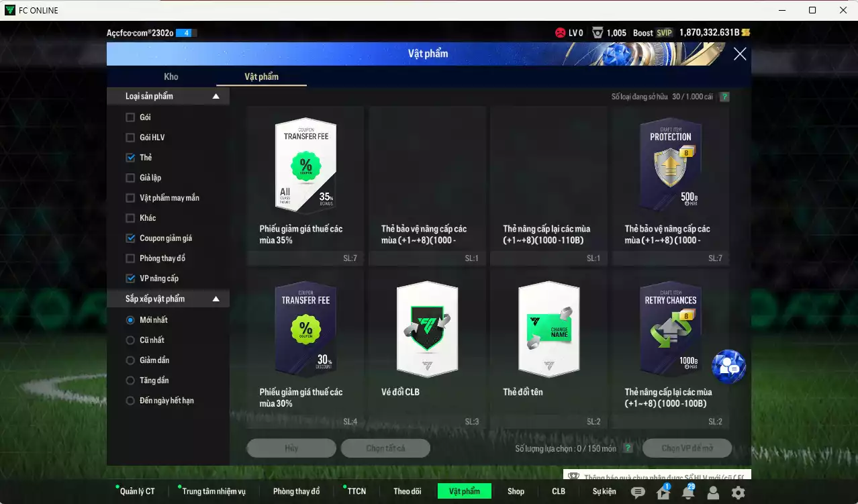Click the home icon with badge
Viewport: 858px width, 504px height.
pos(663,493)
